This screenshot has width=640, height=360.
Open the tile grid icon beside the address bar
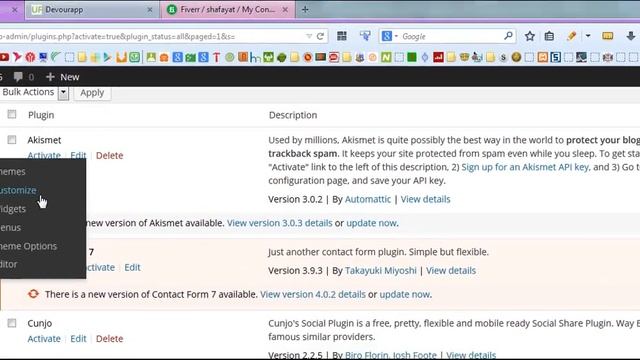[342, 36]
